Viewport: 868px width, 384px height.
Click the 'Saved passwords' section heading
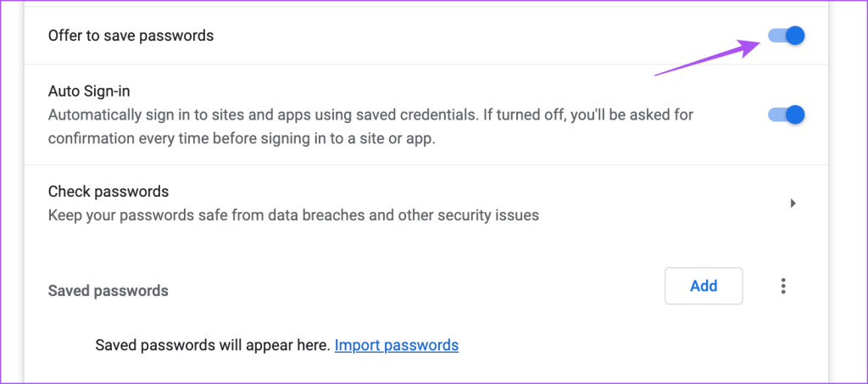[x=108, y=291]
